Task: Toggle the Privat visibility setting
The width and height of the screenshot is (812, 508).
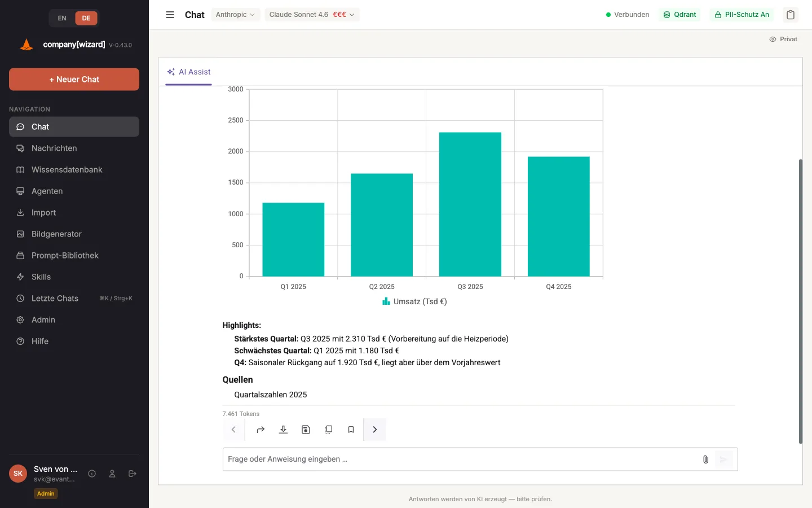Action: pos(783,39)
